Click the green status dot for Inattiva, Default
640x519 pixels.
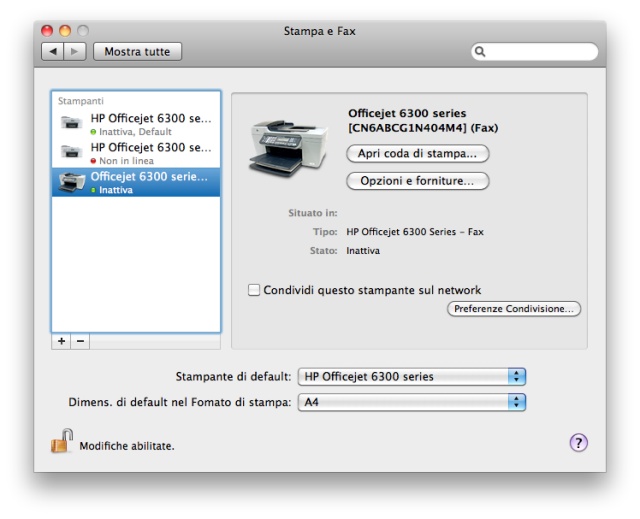pyautogui.click(x=93, y=132)
